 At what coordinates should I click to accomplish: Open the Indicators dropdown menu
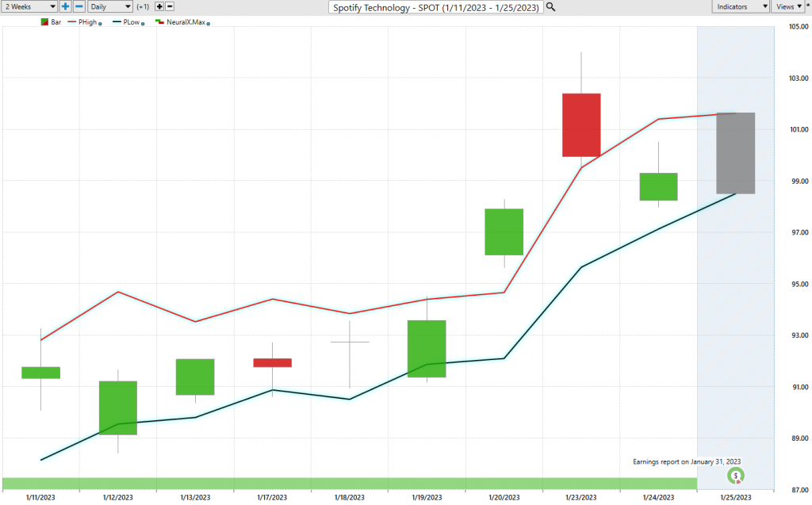click(740, 6)
